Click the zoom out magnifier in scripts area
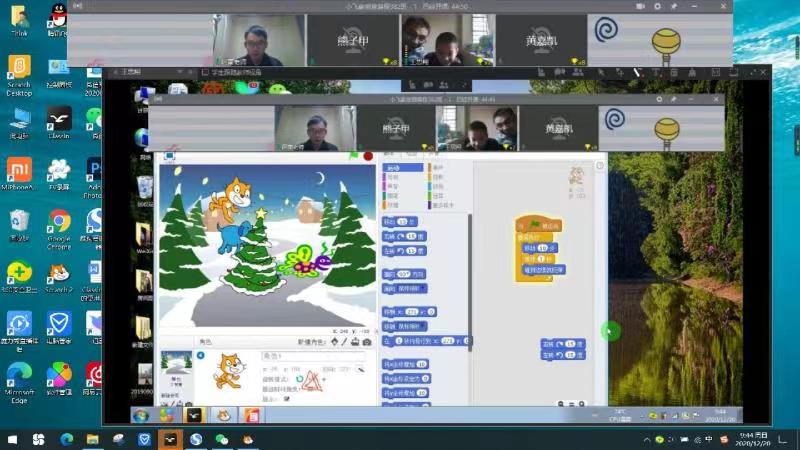 561,404
